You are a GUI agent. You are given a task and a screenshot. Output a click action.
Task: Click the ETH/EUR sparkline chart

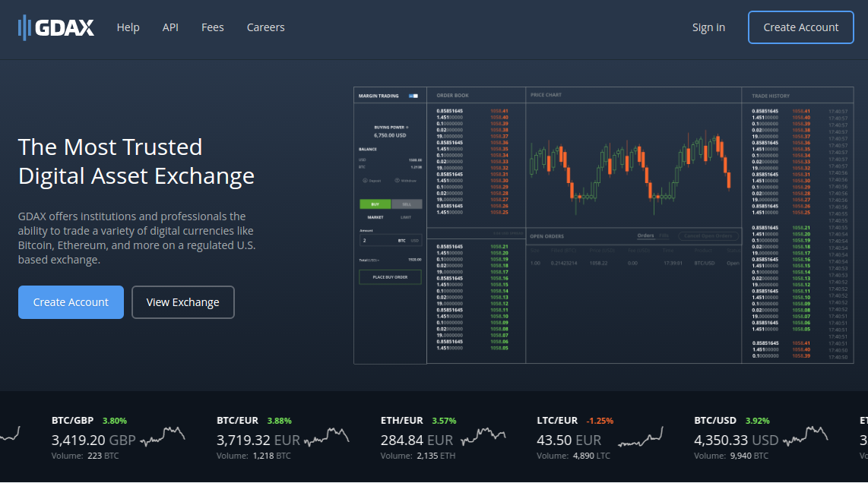[483, 436]
